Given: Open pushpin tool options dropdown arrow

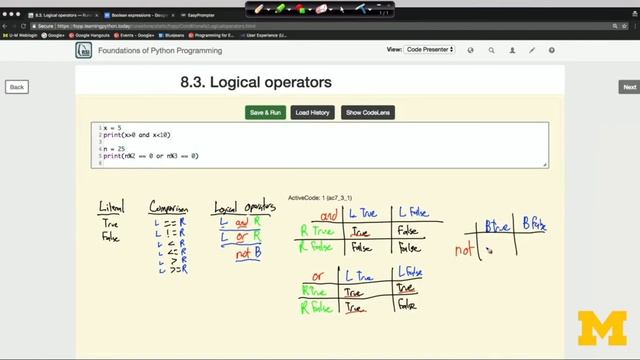Looking at the screenshot, I should [x=370, y=9].
